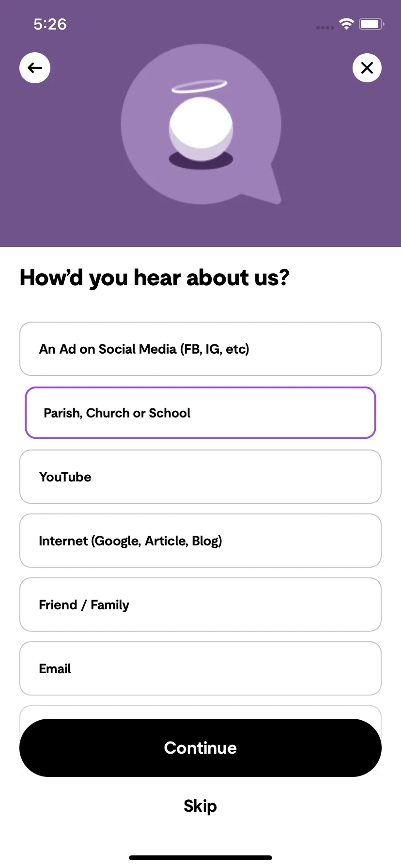
Task: Select the Email option
Action: click(200, 668)
